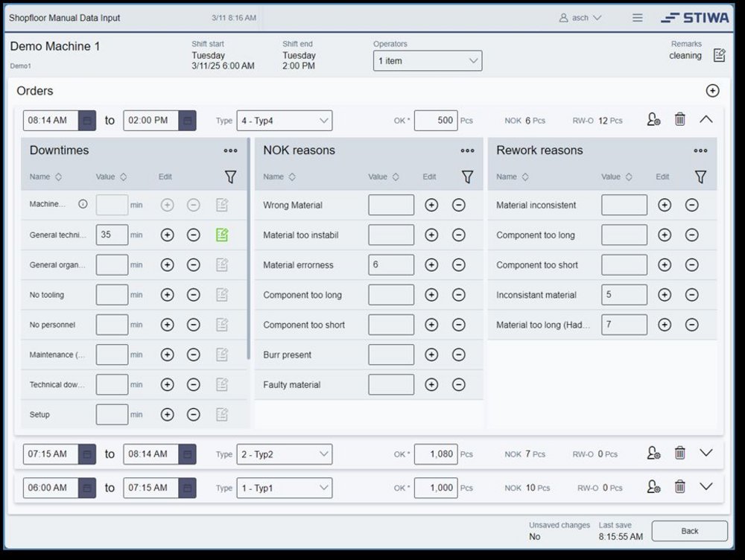Image resolution: width=745 pixels, height=560 pixels.
Task: Delete the 08:14 AM order
Action: [680, 119]
